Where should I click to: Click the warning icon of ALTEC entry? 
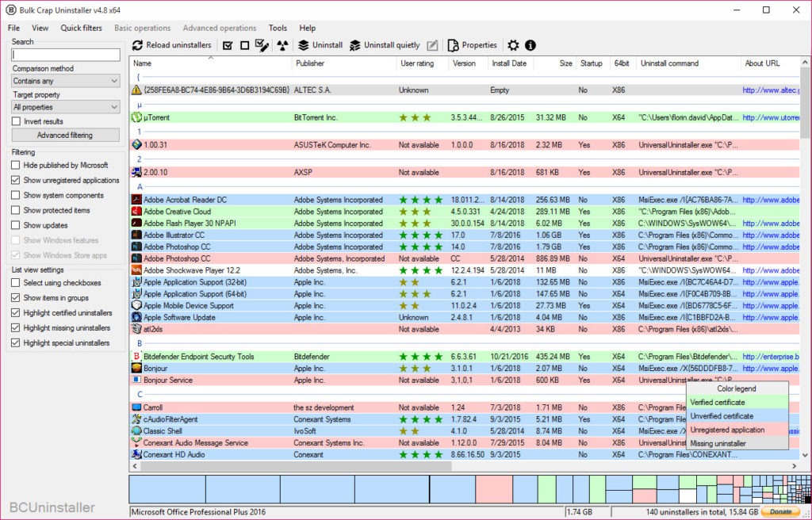pos(136,90)
